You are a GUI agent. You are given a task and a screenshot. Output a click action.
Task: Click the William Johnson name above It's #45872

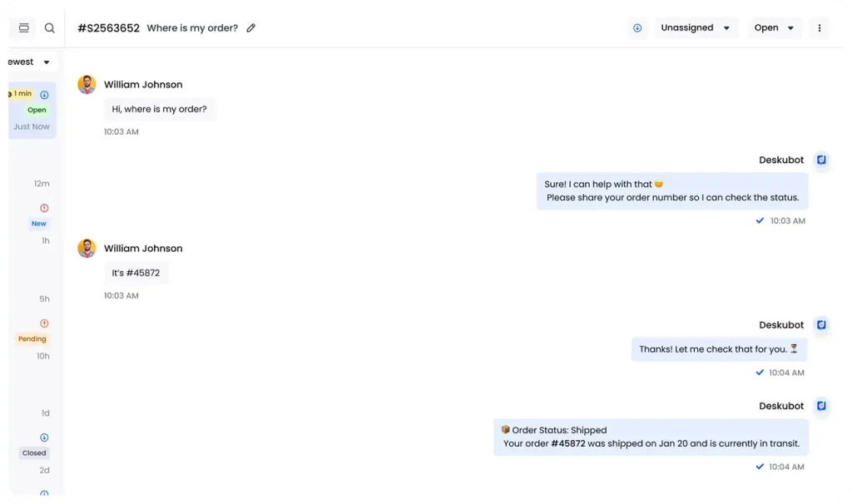point(143,248)
